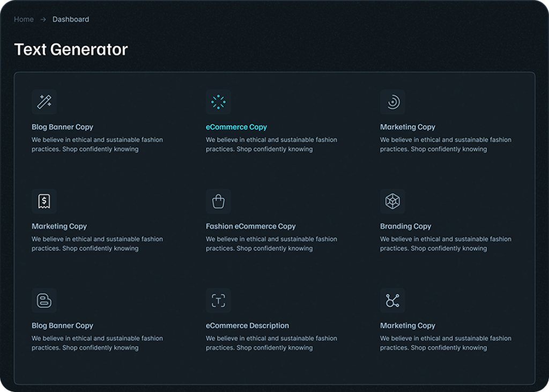Open the eCommerce Description tool

tap(248, 326)
